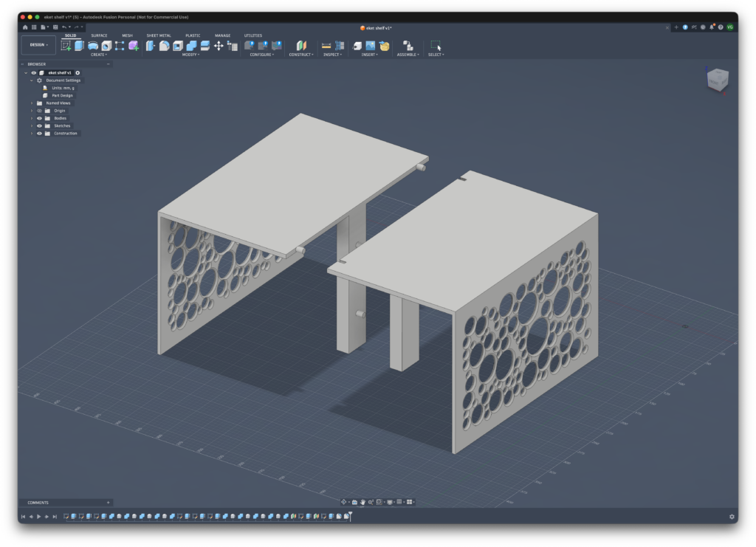Select the Press Pull tool
This screenshot has height=547, width=756.
[151, 46]
